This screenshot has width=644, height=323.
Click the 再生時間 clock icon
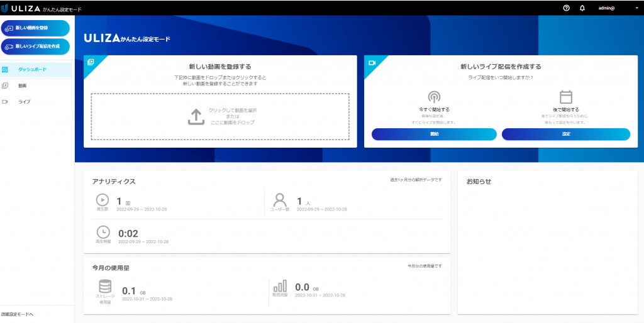tap(103, 231)
